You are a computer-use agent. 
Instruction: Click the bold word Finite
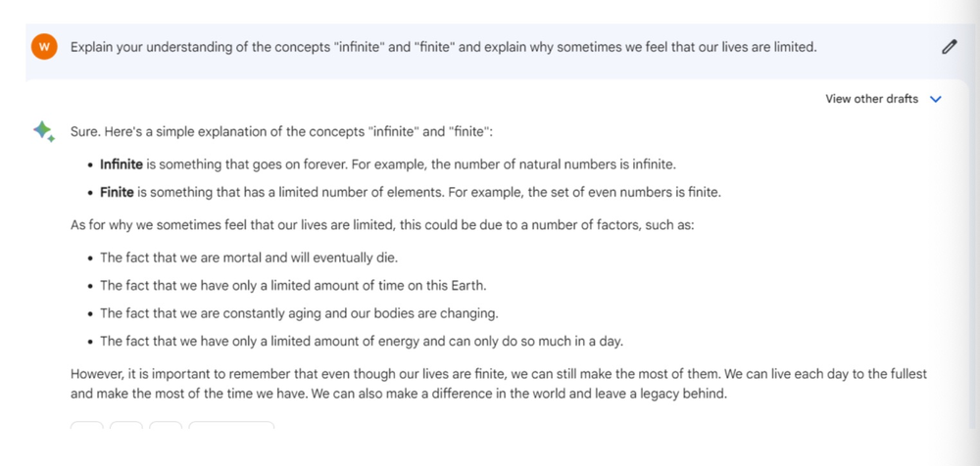pos(117,192)
